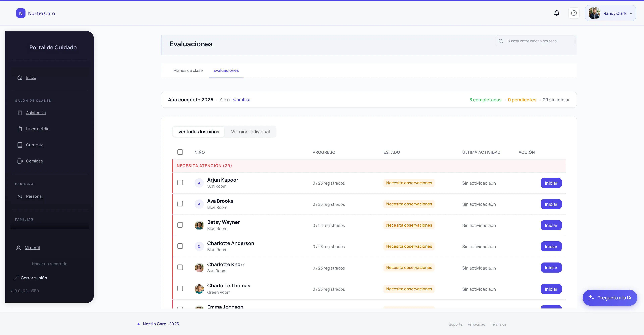The width and height of the screenshot is (644, 335).
Task: Select Ver todos los niños view
Action: 199,132
